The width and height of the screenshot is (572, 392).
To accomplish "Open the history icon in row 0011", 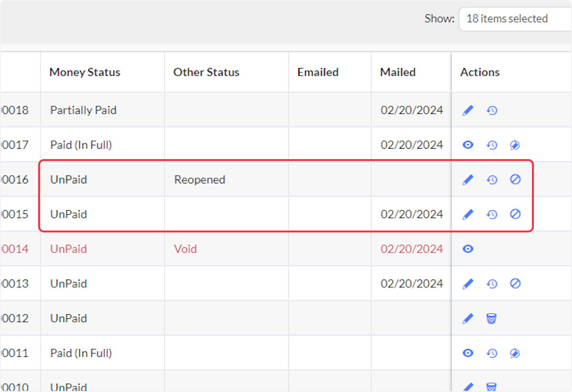I will tap(492, 353).
